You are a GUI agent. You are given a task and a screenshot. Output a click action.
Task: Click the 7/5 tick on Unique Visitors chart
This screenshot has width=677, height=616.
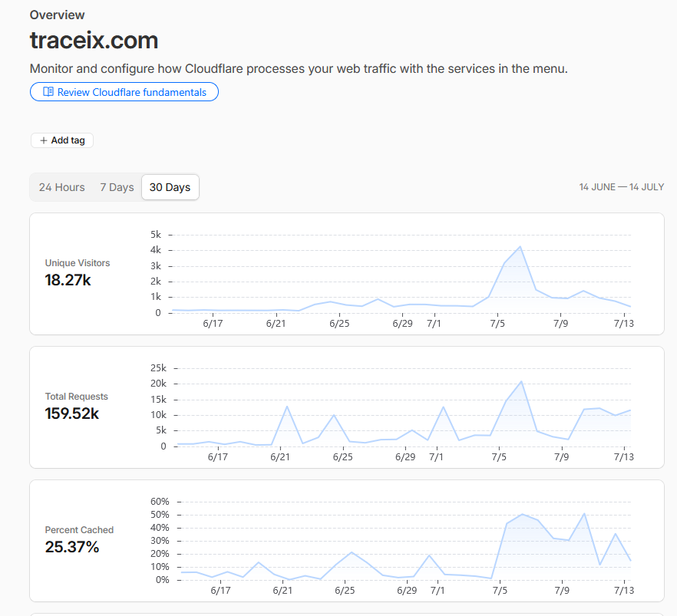tap(497, 324)
